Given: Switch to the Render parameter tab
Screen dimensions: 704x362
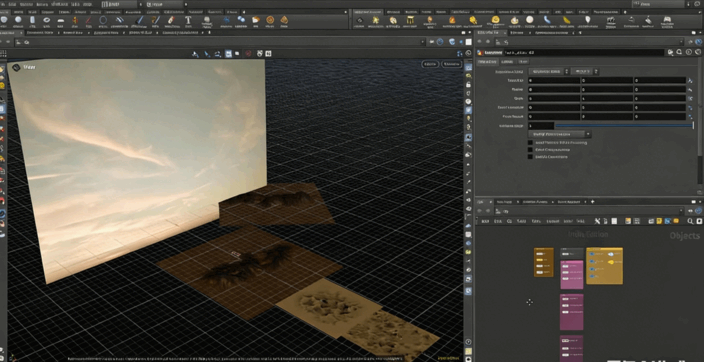Looking at the screenshot, I should [507, 62].
